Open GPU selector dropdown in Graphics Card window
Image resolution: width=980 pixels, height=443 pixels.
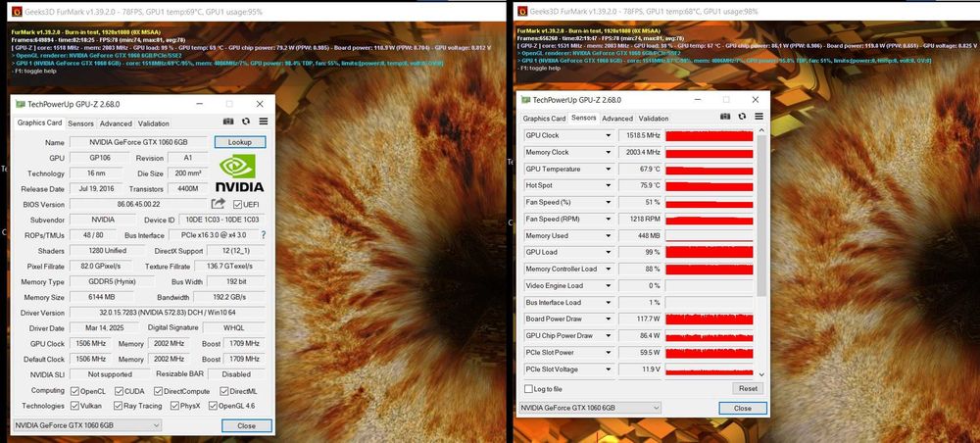(x=87, y=425)
